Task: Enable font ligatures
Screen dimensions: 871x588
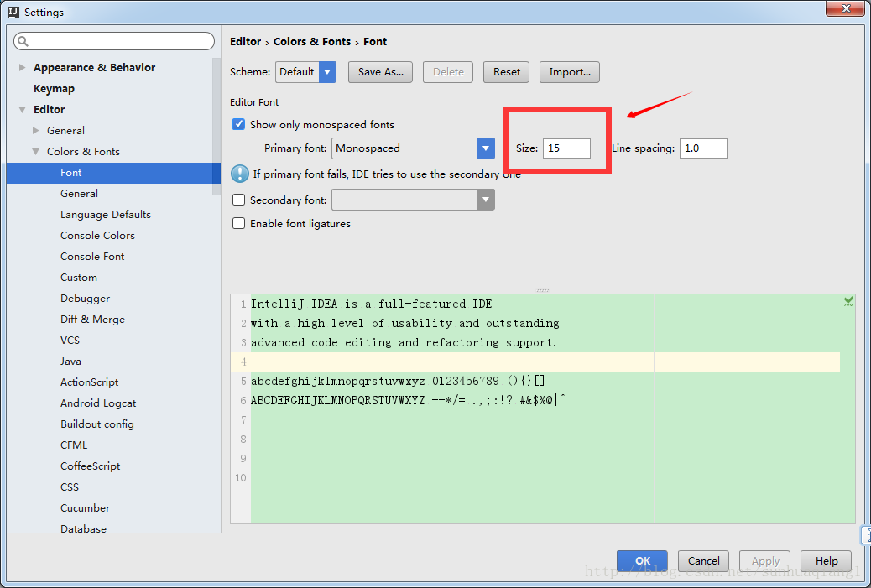Action: coord(238,223)
